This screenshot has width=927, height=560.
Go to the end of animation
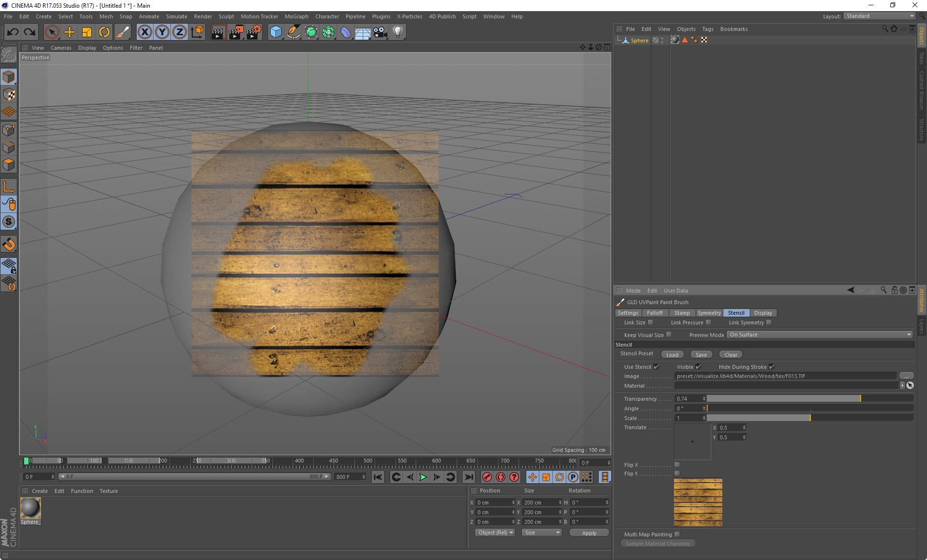pos(469,477)
